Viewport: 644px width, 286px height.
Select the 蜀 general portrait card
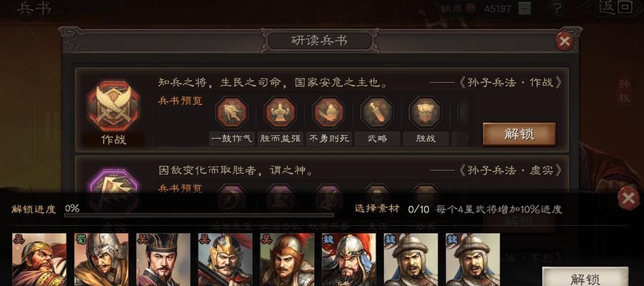pyautogui.click(x=101, y=260)
